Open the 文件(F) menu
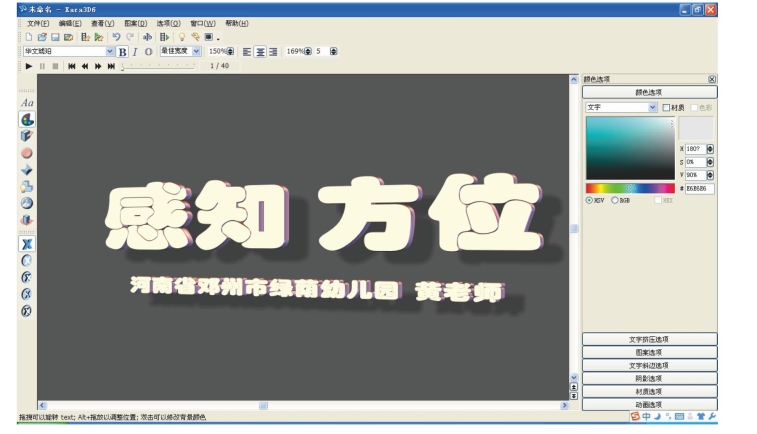757x434 pixels. tap(38, 23)
